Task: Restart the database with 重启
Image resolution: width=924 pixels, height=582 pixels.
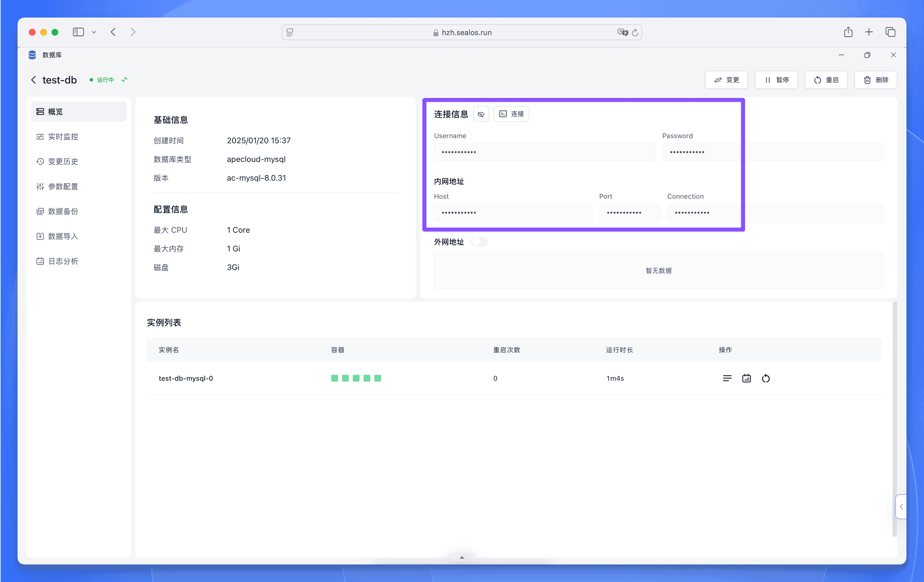Action: point(826,80)
